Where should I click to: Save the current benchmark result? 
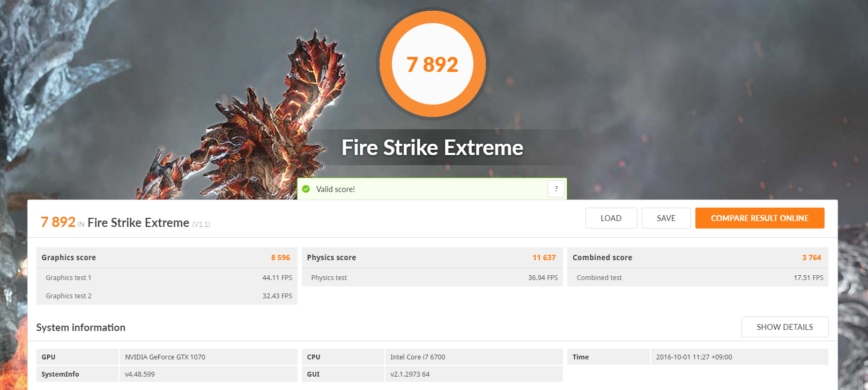pyautogui.click(x=666, y=218)
